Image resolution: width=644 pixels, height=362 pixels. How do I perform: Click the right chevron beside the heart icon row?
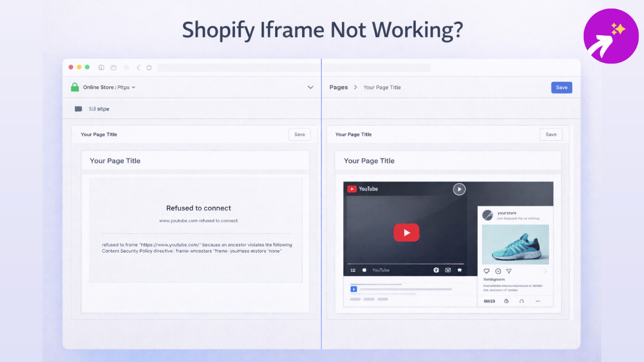click(x=545, y=271)
